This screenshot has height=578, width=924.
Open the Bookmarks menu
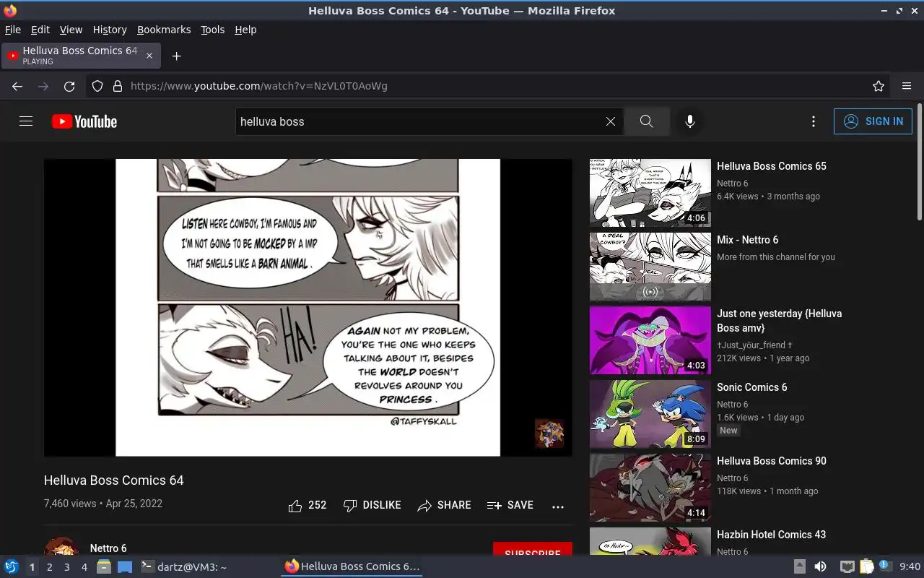pos(164,30)
